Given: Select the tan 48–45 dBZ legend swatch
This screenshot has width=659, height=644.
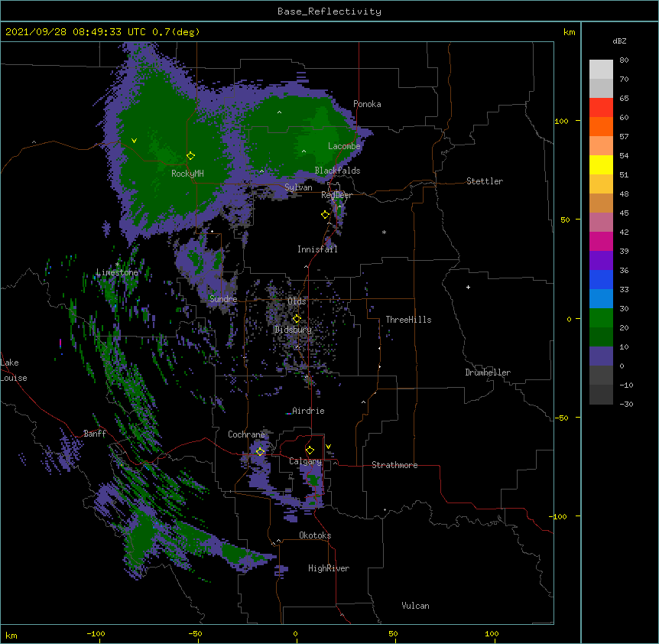Looking at the screenshot, I should [x=601, y=203].
